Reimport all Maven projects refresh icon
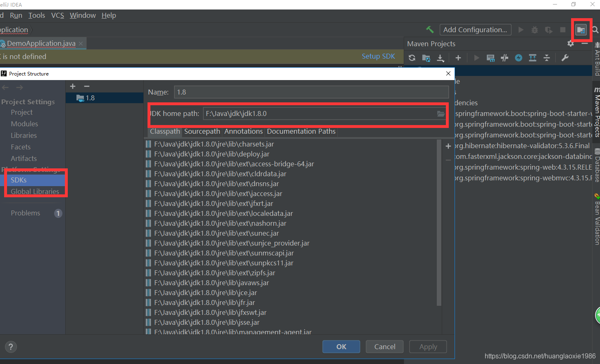The width and height of the screenshot is (600, 364). [412, 58]
